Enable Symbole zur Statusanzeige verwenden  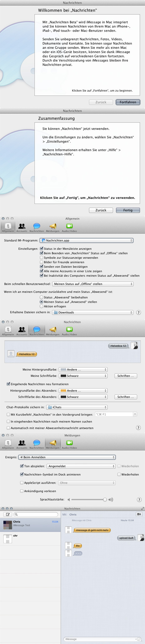42,258
